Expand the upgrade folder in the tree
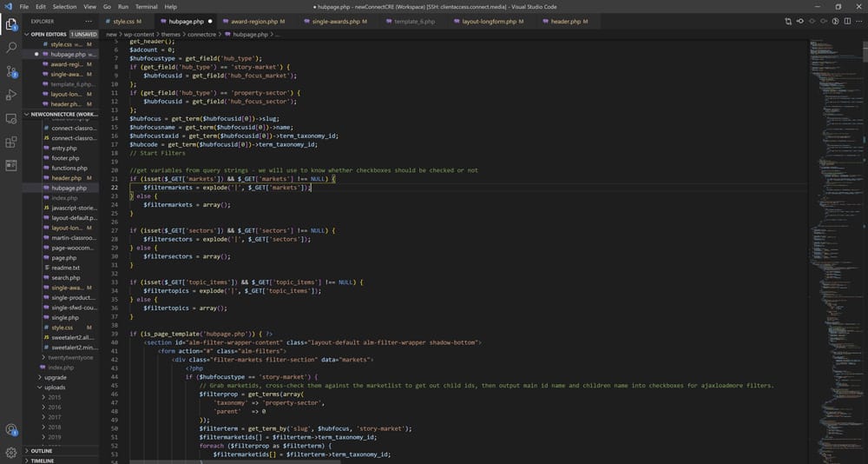This screenshot has height=464, width=868. [55, 377]
